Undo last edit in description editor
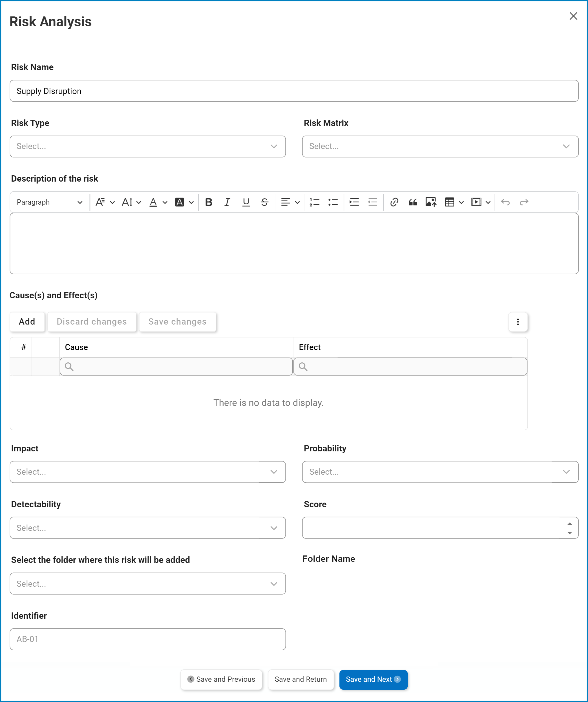The width and height of the screenshot is (588, 702). (505, 202)
